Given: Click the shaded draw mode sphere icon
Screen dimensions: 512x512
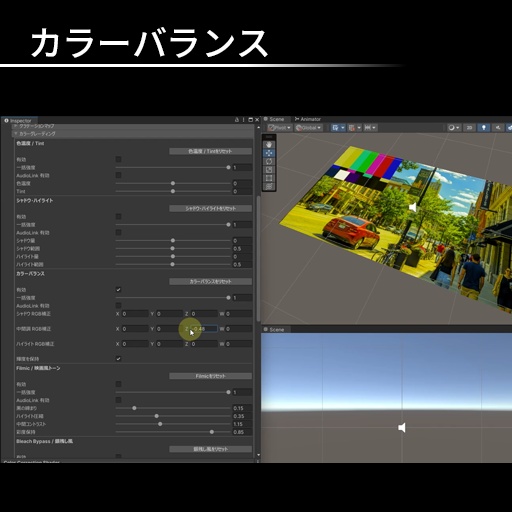Looking at the screenshot, I should click(451, 128).
